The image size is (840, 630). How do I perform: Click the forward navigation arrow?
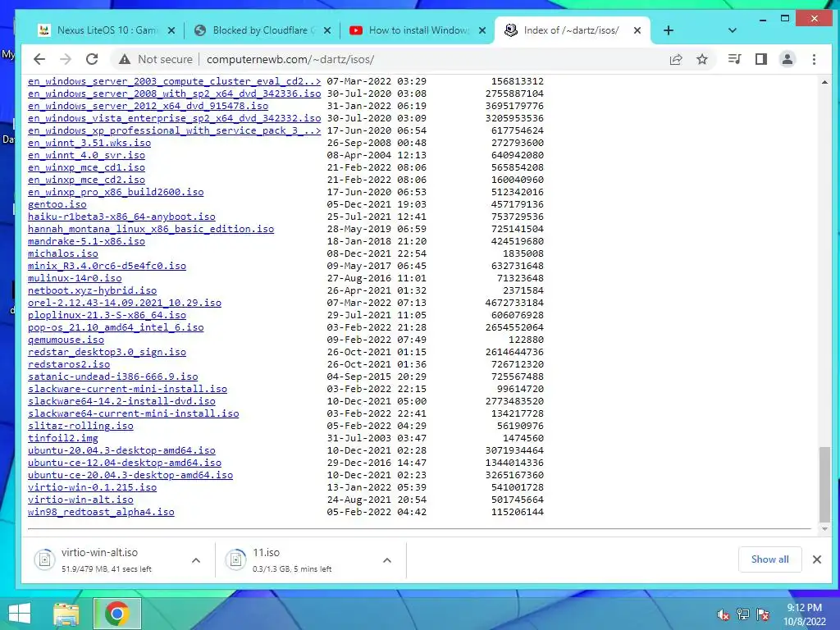(66, 59)
